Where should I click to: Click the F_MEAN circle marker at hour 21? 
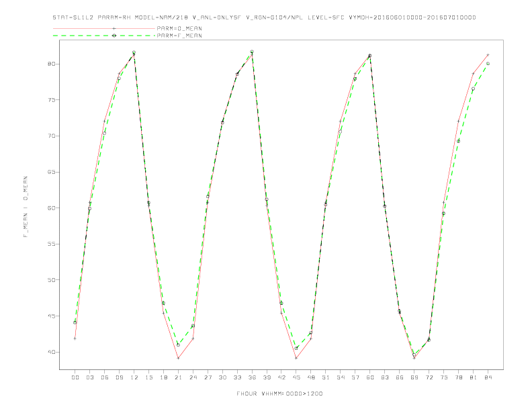click(x=178, y=345)
